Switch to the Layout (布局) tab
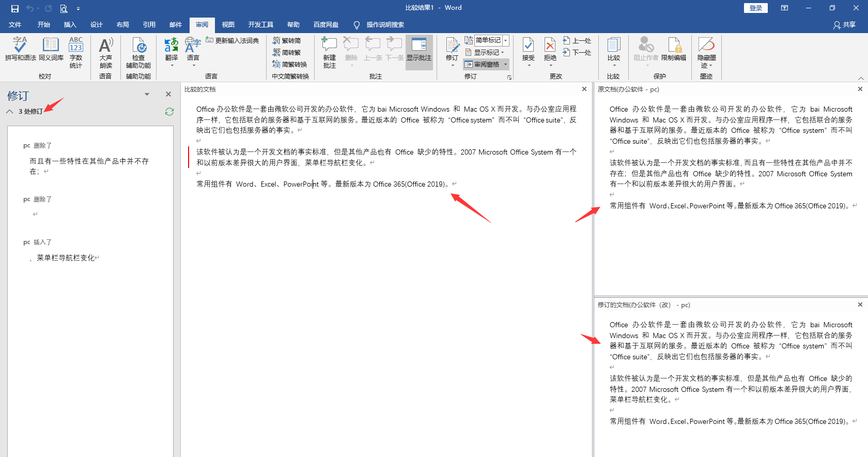 pos(123,25)
